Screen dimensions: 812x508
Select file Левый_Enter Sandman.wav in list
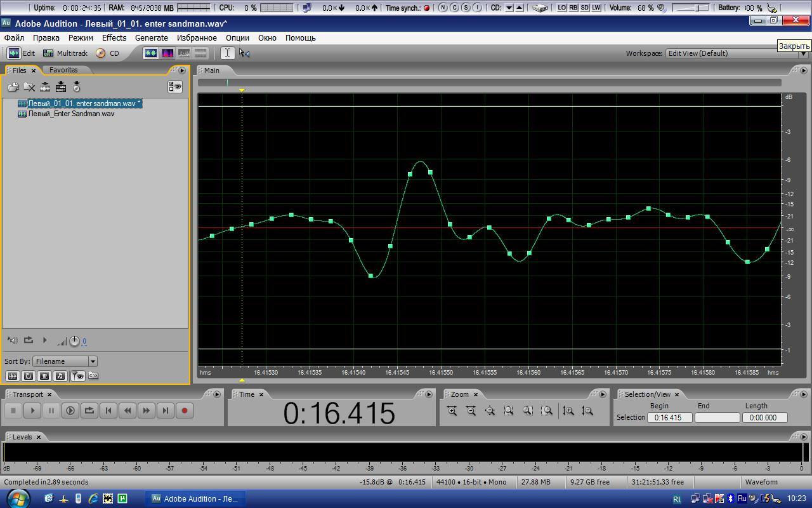pyautogui.click(x=71, y=114)
